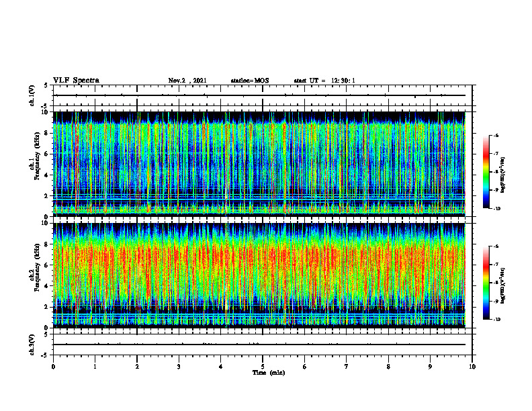Click the "-8" label on ch.2 color bar

coord(496,283)
